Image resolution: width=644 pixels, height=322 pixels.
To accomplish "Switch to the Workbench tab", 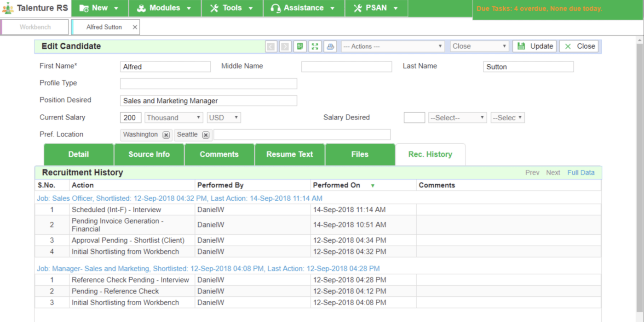I will point(35,27).
